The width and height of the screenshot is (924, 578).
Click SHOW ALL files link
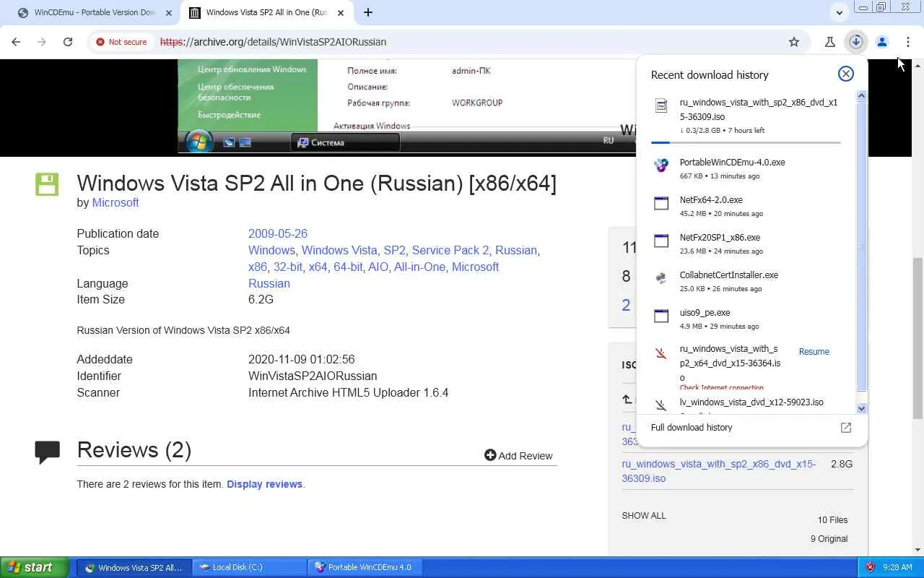[x=644, y=516]
